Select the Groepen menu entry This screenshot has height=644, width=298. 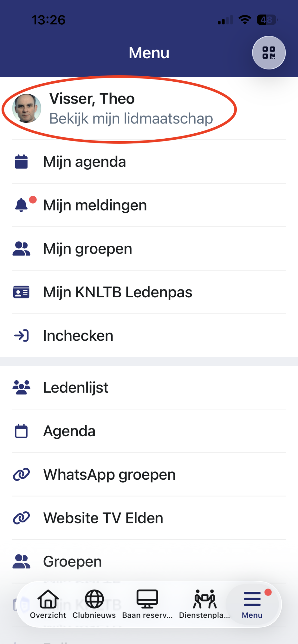click(x=73, y=562)
